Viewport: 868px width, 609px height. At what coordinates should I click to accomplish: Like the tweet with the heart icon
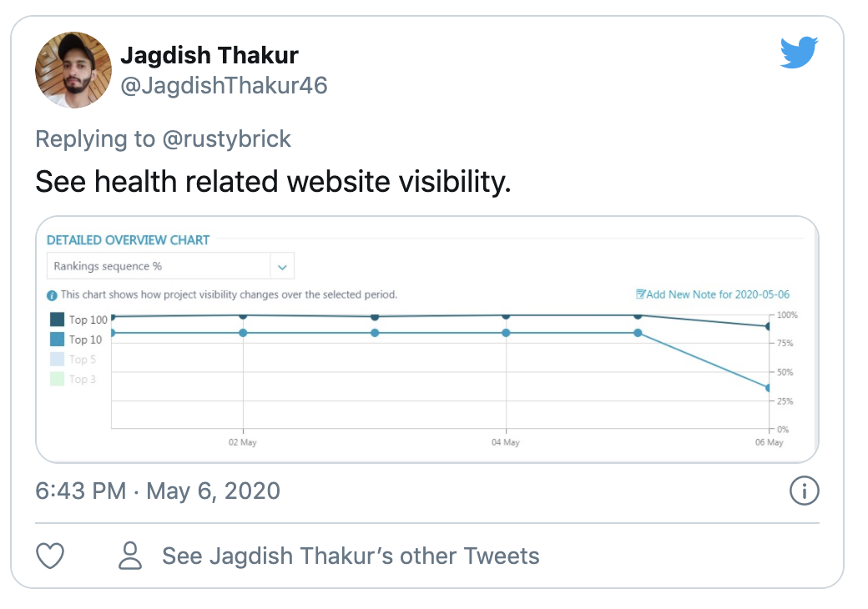[51, 556]
